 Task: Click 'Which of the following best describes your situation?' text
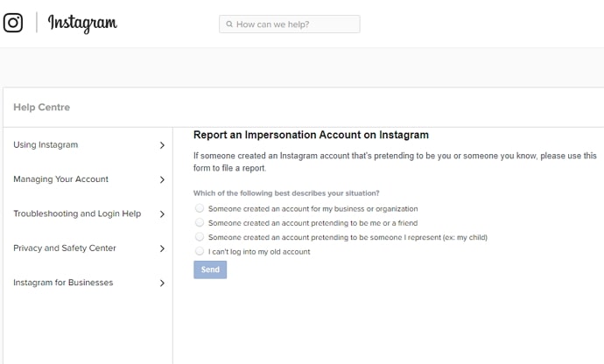286,193
